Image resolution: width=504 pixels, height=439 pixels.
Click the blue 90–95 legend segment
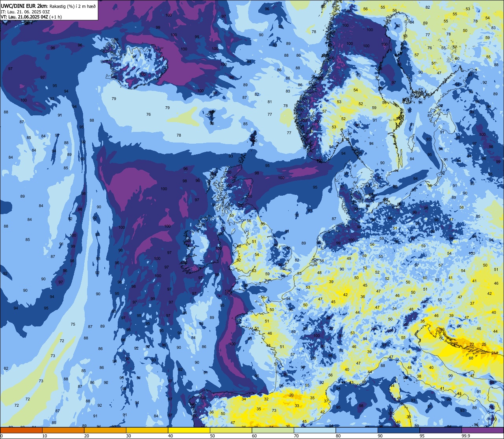tap(398, 430)
